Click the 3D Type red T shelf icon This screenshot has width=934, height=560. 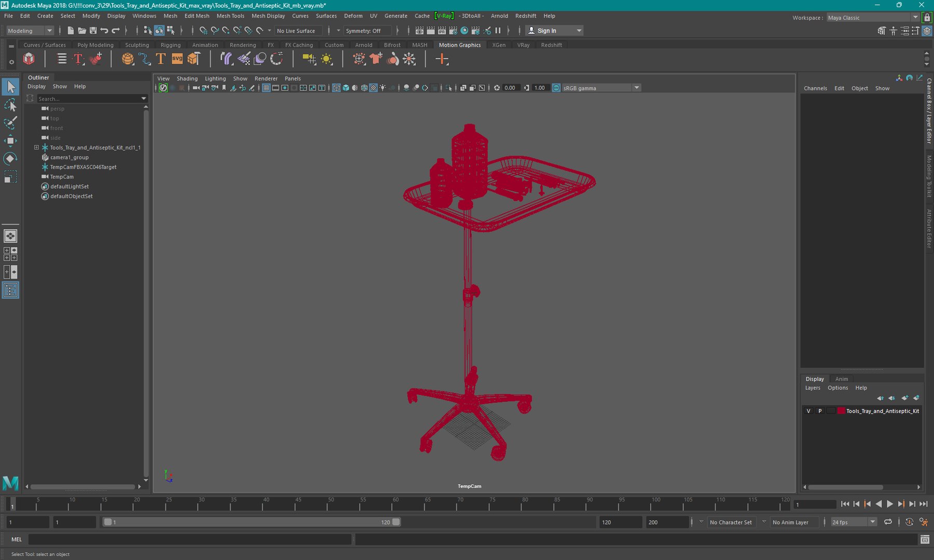tap(78, 59)
